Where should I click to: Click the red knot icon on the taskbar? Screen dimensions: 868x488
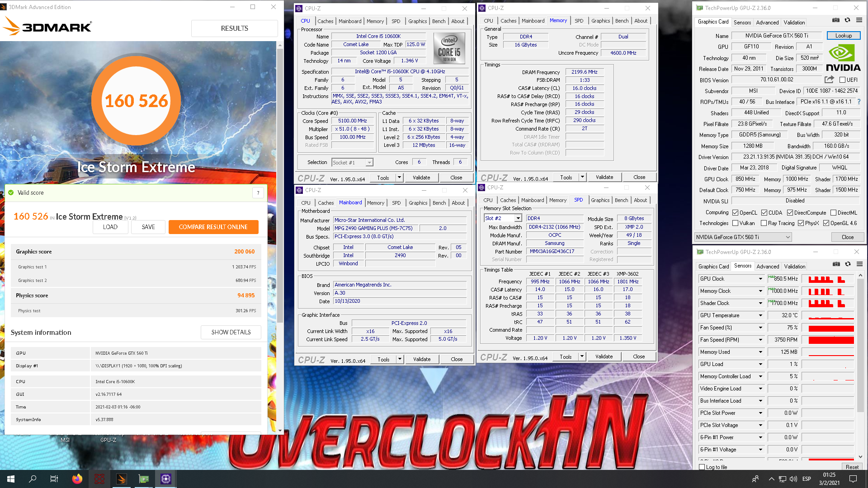pyautogui.click(x=99, y=479)
